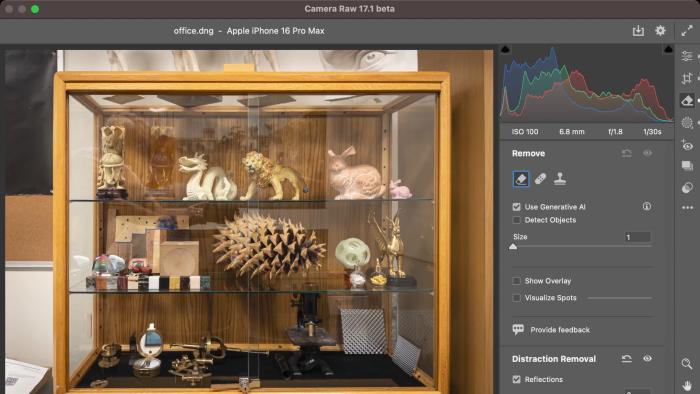Select the Zoom magnifier tool
The height and width of the screenshot is (394, 700).
[687, 364]
